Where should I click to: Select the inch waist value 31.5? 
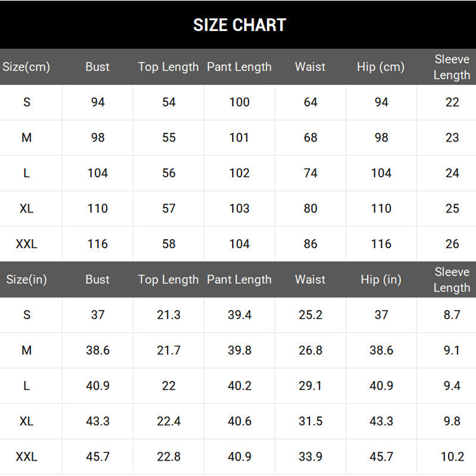tap(310, 421)
